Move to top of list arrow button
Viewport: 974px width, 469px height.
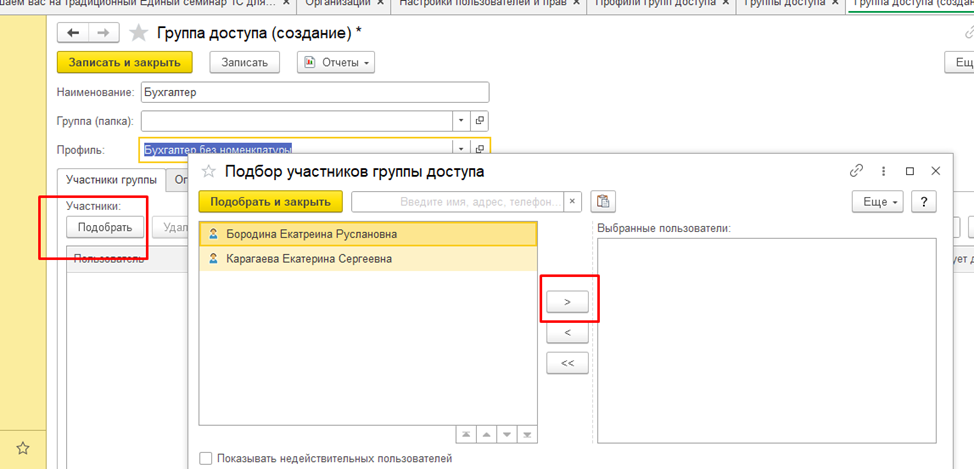[466, 434]
